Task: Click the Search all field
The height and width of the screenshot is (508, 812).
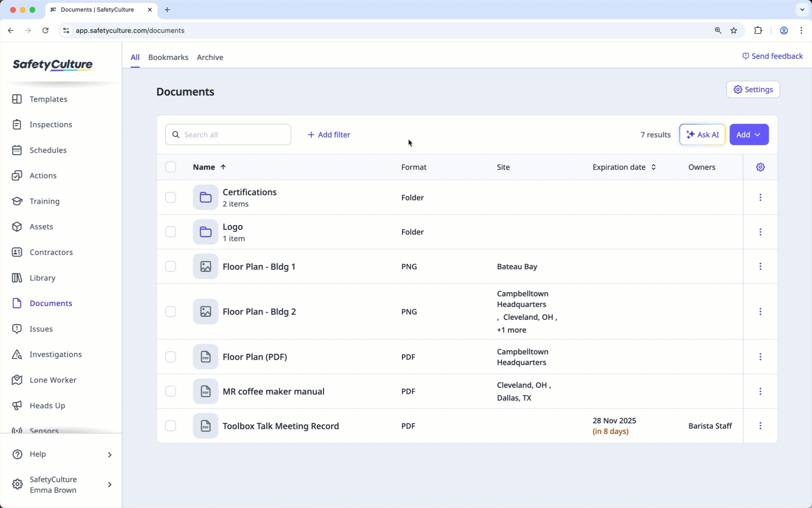Action: click(x=228, y=134)
